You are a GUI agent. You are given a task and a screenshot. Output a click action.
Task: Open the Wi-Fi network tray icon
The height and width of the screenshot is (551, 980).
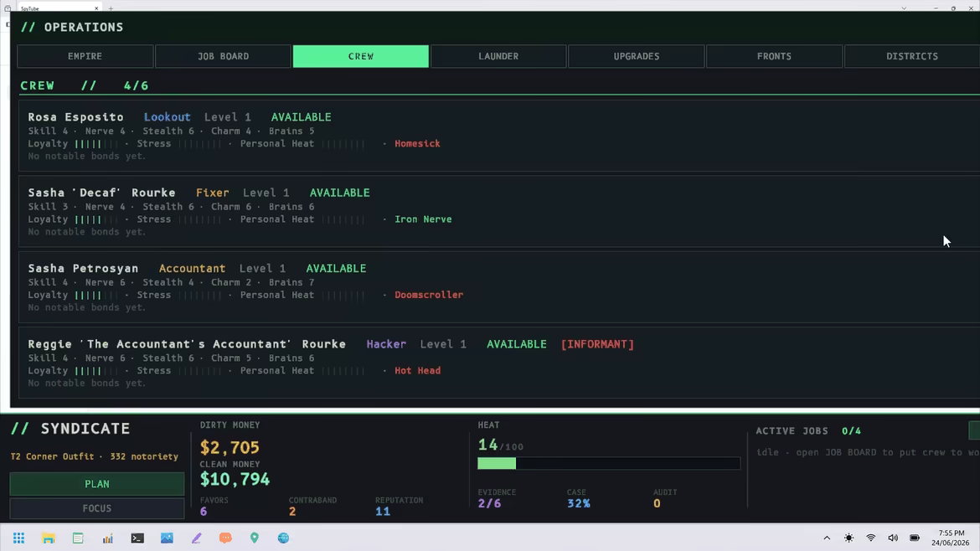(x=870, y=538)
